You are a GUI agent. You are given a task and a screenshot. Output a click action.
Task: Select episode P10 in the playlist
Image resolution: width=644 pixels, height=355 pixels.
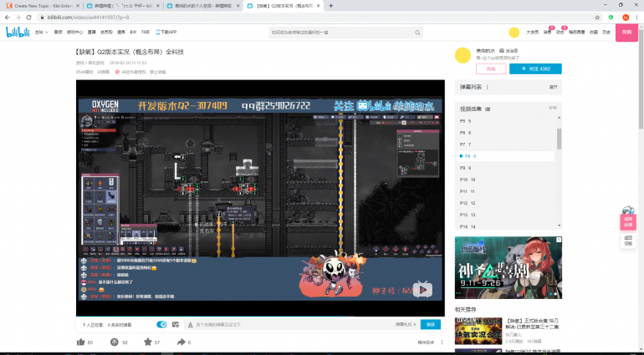(x=506, y=180)
